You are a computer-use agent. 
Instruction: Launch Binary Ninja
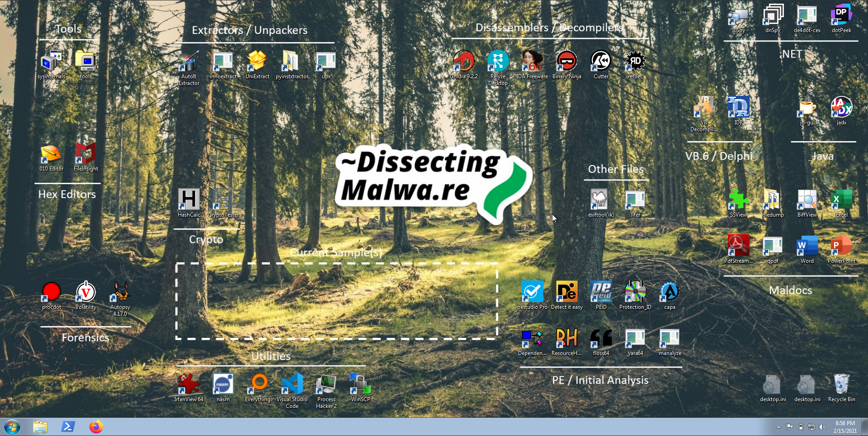click(x=566, y=65)
